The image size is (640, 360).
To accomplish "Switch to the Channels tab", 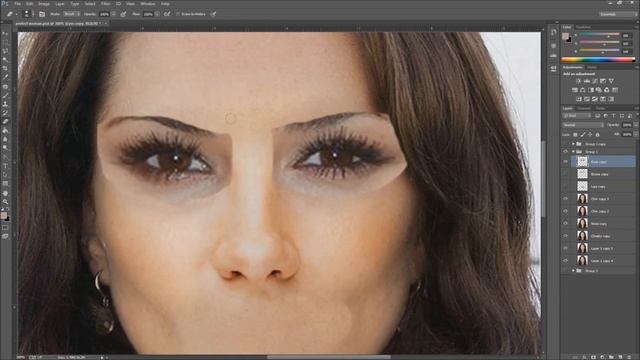I will (x=583, y=108).
